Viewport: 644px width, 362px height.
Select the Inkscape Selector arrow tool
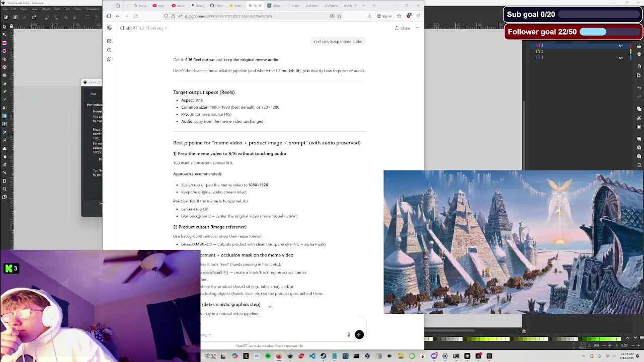tap(5, 27)
